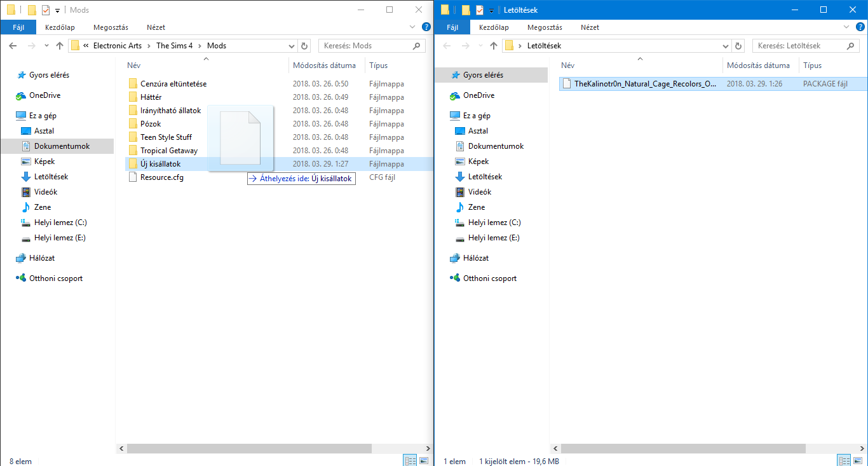Refresh the Mods window address bar

click(304, 46)
